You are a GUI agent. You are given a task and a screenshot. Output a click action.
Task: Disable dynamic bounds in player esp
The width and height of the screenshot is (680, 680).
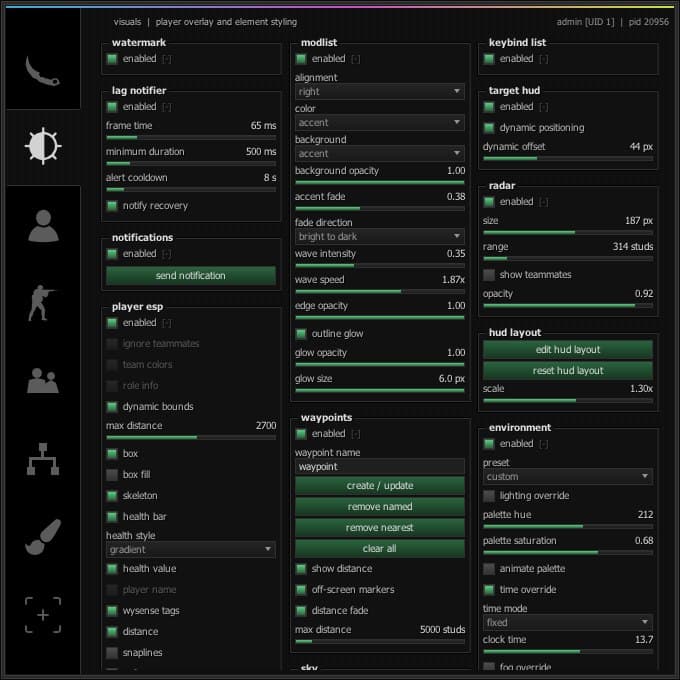pyautogui.click(x=112, y=406)
